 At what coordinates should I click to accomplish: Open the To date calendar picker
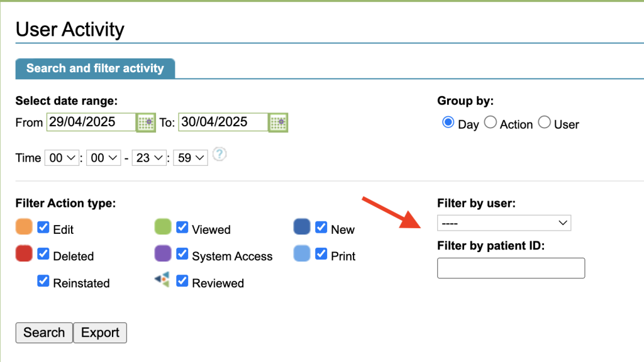[278, 122]
